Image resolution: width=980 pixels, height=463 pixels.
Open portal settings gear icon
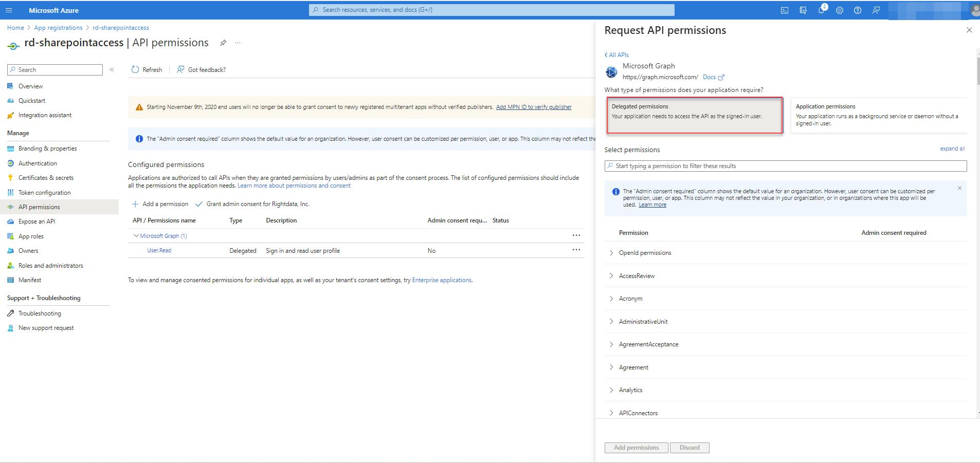click(840, 10)
